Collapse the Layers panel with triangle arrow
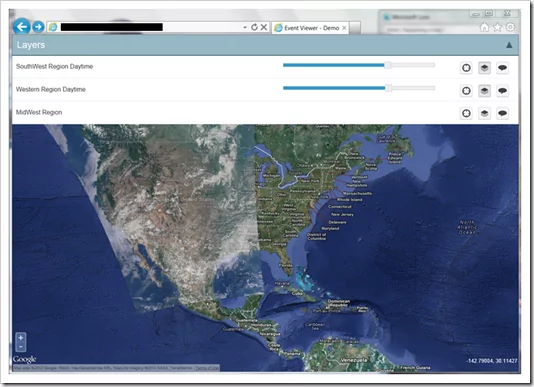Screen dimensions: 534x387 (x=509, y=45)
